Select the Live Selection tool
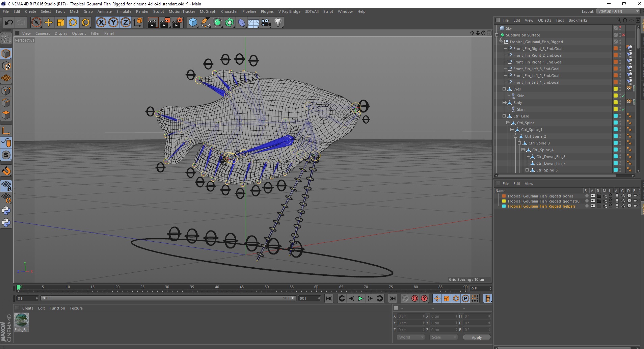 tap(36, 22)
